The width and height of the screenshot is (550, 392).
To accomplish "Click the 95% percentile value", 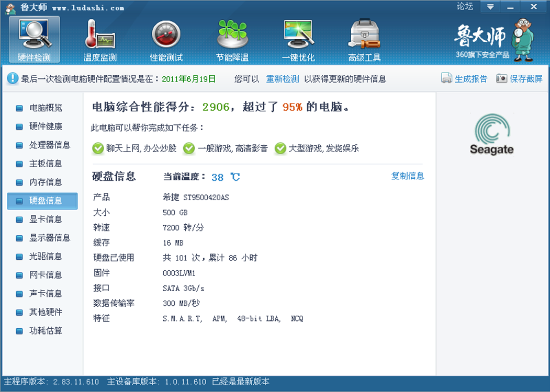I will point(292,107).
